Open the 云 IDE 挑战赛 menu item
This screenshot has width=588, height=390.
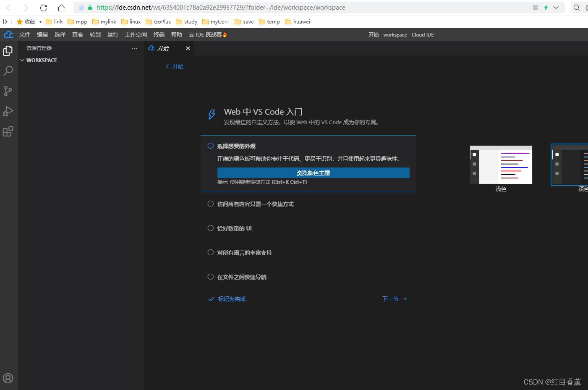(208, 34)
